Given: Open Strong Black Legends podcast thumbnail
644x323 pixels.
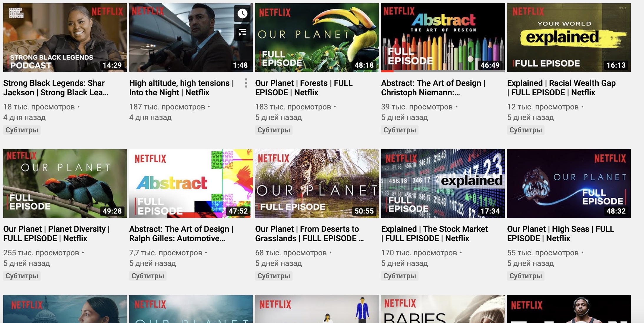Looking at the screenshot, I should pyautogui.click(x=65, y=38).
